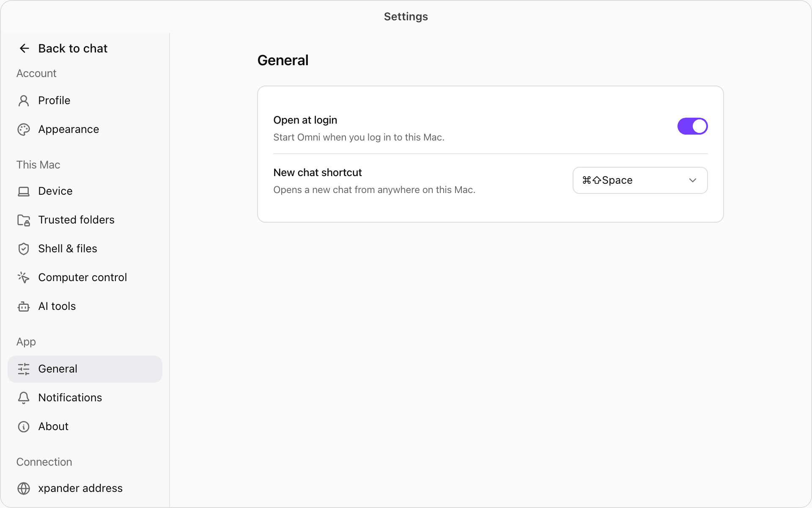Click the General page heading
Screen dimensions: 812x508
coord(283,61)
